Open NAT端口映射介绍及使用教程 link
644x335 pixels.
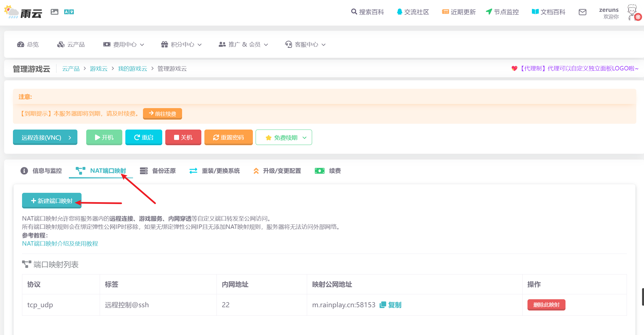click(x=60, y=244)
